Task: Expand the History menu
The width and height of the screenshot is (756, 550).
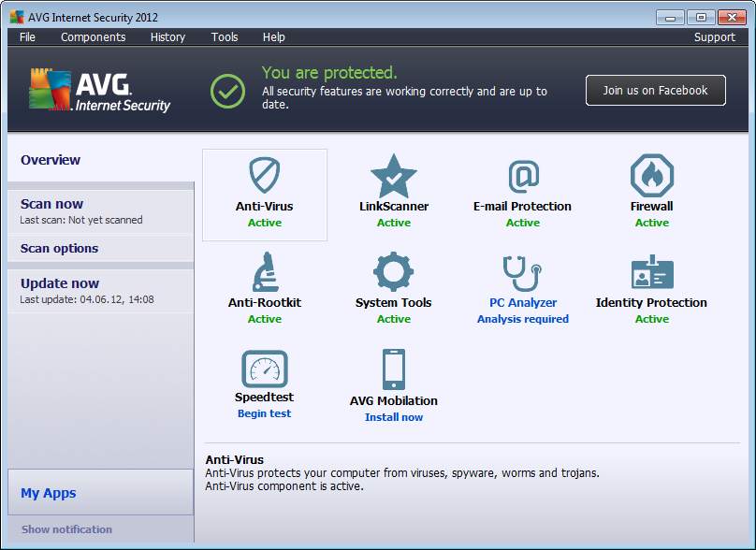Action: [x=167, y=37]
